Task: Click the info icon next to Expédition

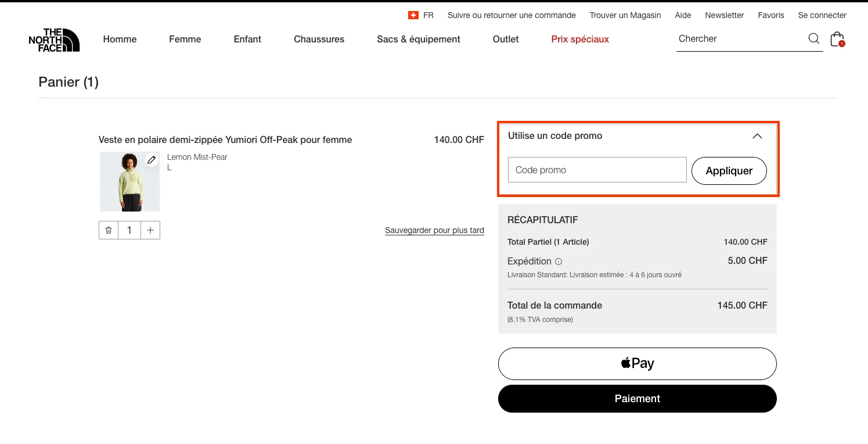Action: click(558, 261)
